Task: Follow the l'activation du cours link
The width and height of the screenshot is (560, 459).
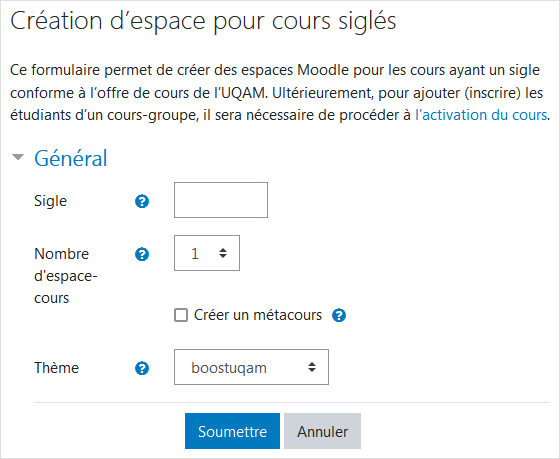Action: tap(481, 115)
